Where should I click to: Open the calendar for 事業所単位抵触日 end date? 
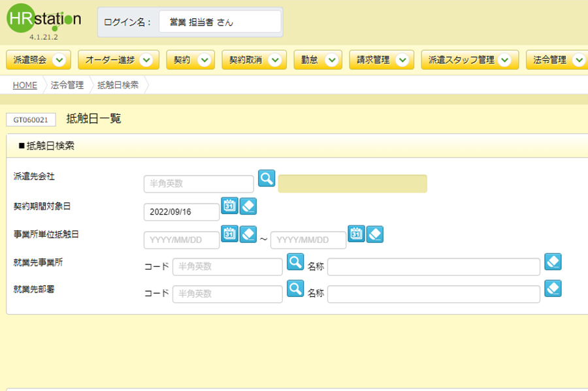(x=356, y=234)
